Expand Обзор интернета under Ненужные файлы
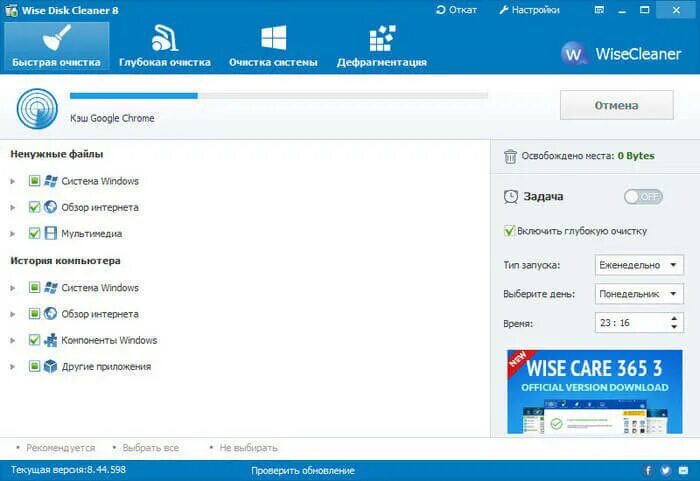The image size is (700, 481). tap(12, 207)
